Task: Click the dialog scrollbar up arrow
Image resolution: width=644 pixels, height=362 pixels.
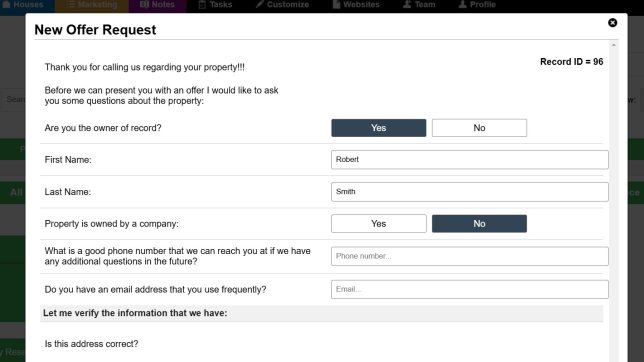Action: pyautogui.click(x=614, y=45)
